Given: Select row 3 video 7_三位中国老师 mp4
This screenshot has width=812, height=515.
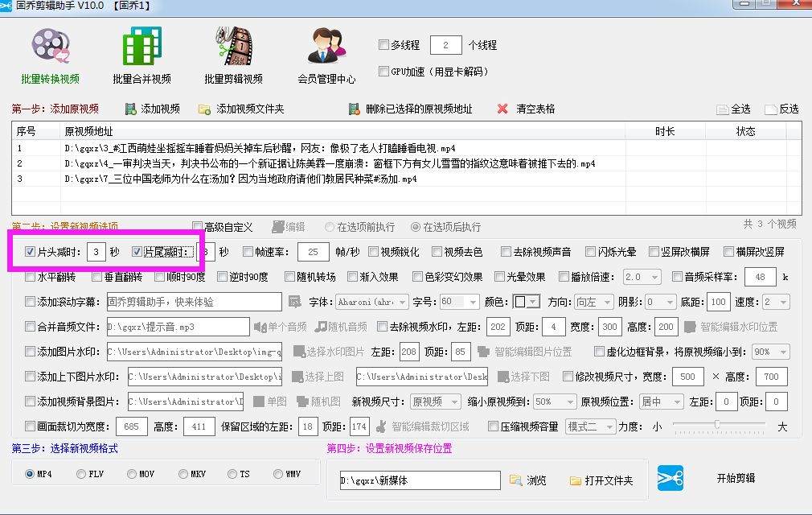Looking at the screenshot, I should coord(406,179).
